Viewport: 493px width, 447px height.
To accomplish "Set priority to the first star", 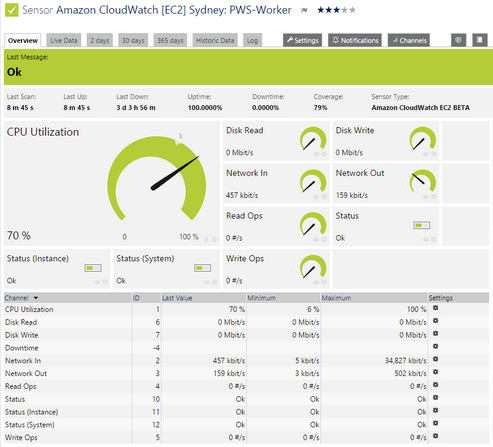I will coord(321,10).
